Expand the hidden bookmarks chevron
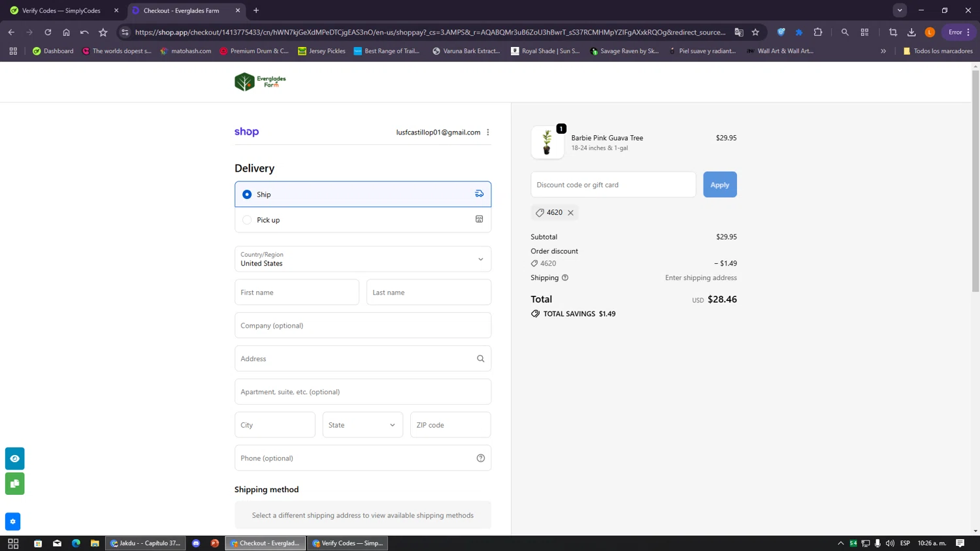 [883, 51]
